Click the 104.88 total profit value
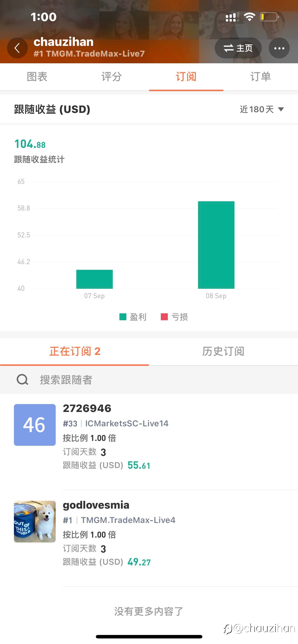 [30, 144]
